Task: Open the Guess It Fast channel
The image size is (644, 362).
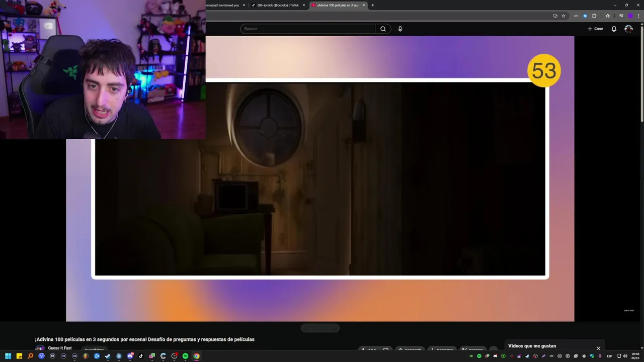Action: click(x=60, y=348)
